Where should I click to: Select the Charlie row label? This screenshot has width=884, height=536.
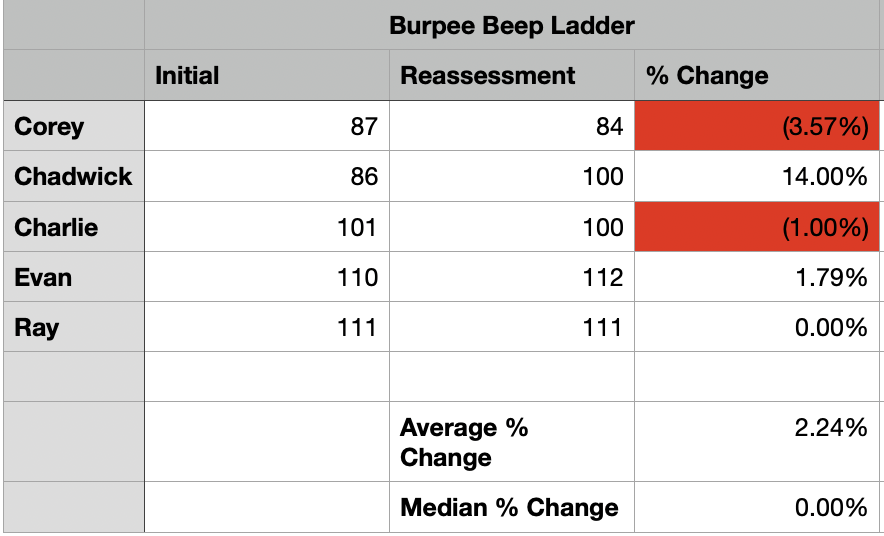[x=74, y=227]
